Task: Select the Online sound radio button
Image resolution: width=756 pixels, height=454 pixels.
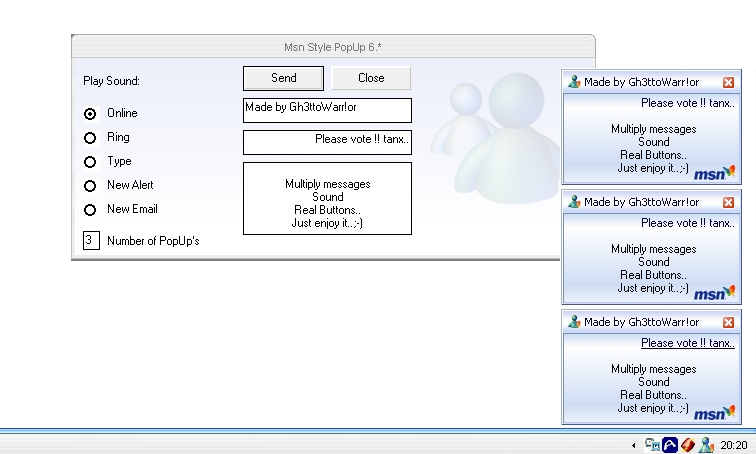Action: point(90,114)
